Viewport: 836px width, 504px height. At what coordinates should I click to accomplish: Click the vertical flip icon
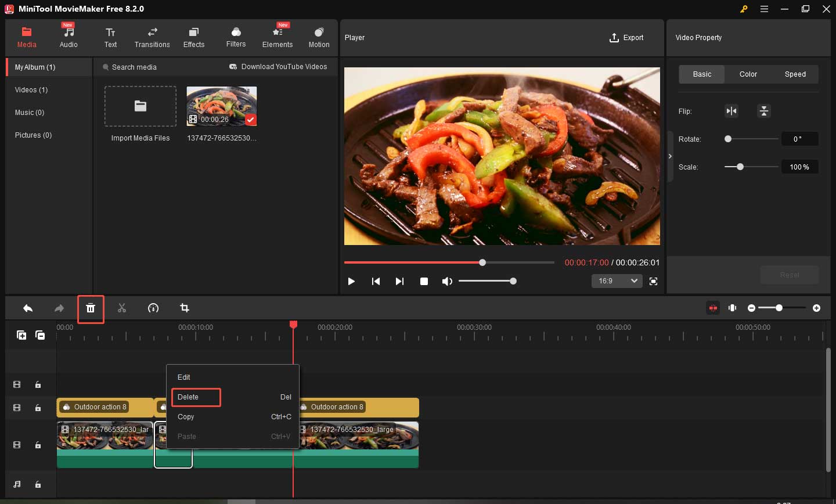(764, 111)
